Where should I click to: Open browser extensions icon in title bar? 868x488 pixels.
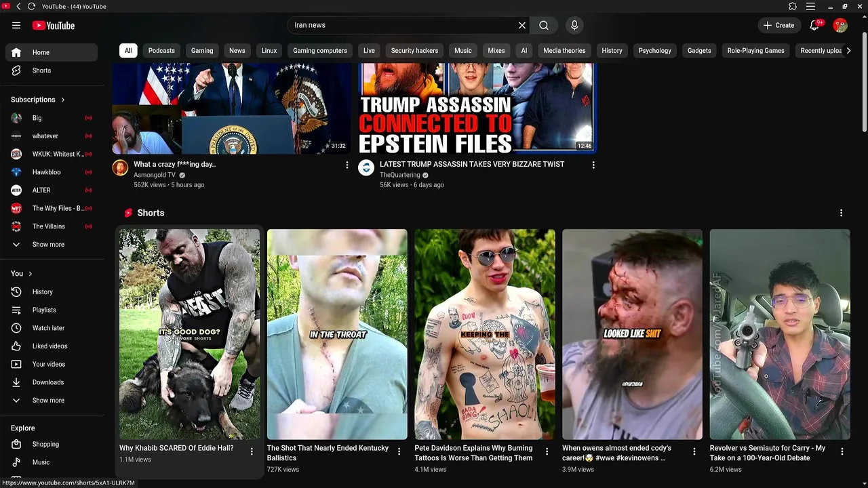click(x=793, y=6)
